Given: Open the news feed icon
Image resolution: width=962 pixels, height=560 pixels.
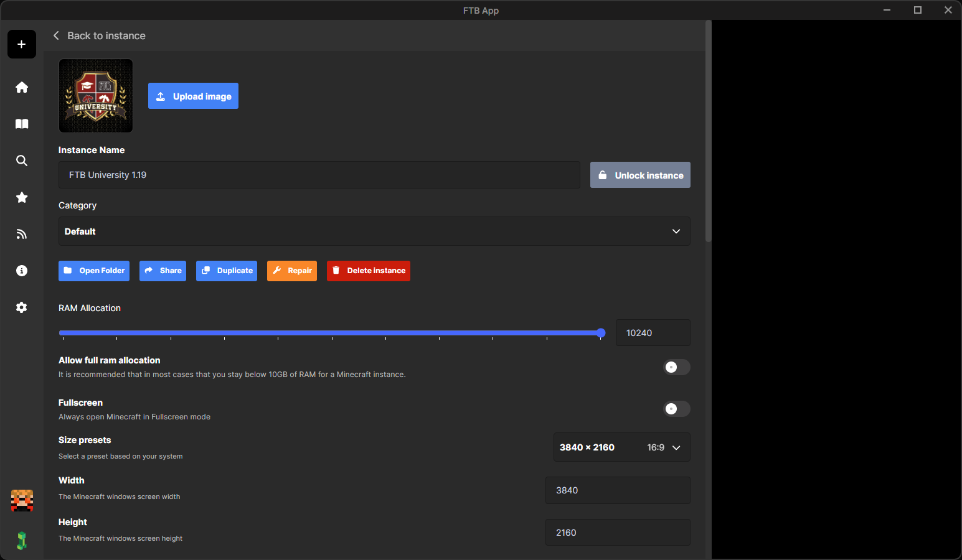Looking at the screenshot, I should coord(22,234).
